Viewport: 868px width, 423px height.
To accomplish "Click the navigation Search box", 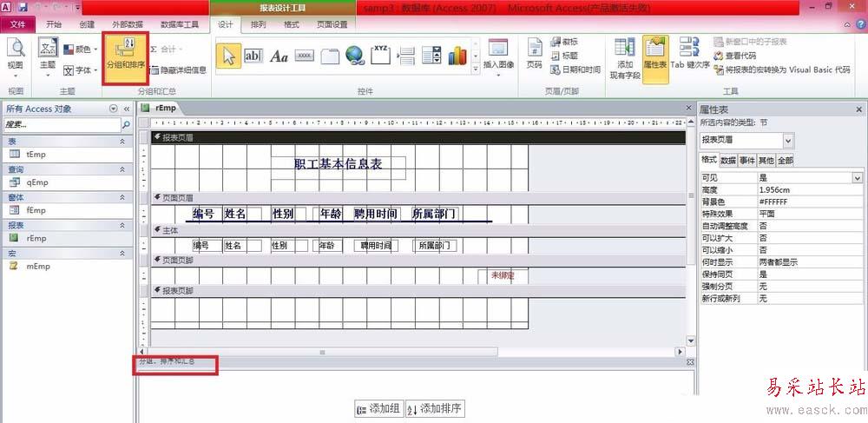I will click(x=62, y=125).
